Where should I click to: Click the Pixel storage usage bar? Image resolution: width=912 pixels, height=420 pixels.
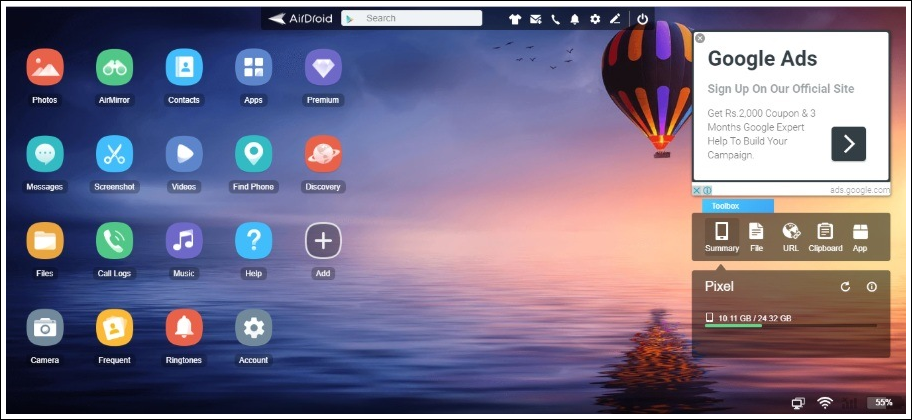pos(791,326)
